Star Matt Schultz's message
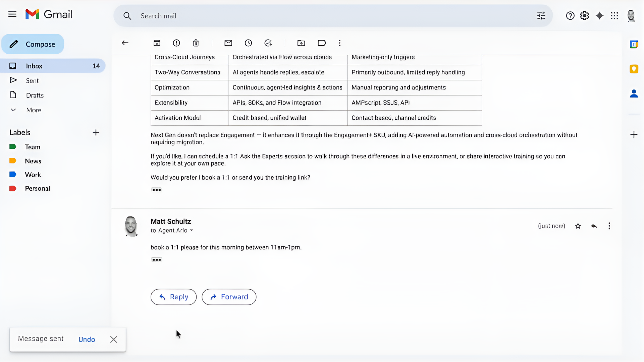The image size is (644, 362). 578,226
